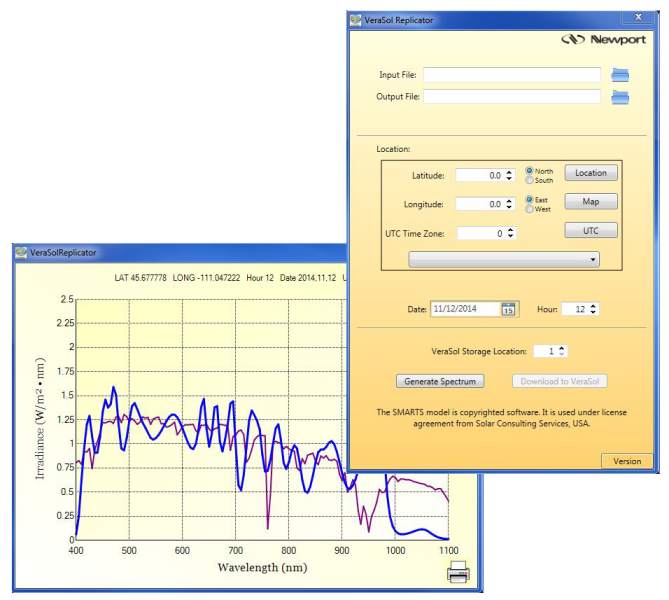Open the Date calendar picker icon
The image size is (669, 600).
click(x=509, y=309)
